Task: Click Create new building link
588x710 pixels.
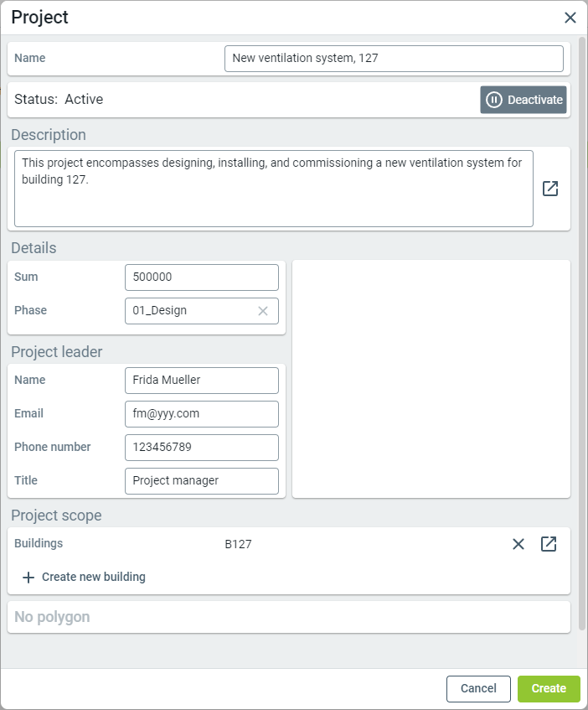Action: point(93,578)
